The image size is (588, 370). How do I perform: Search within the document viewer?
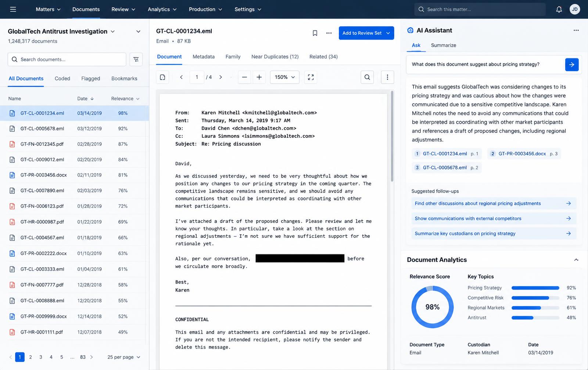coord(367,77)
